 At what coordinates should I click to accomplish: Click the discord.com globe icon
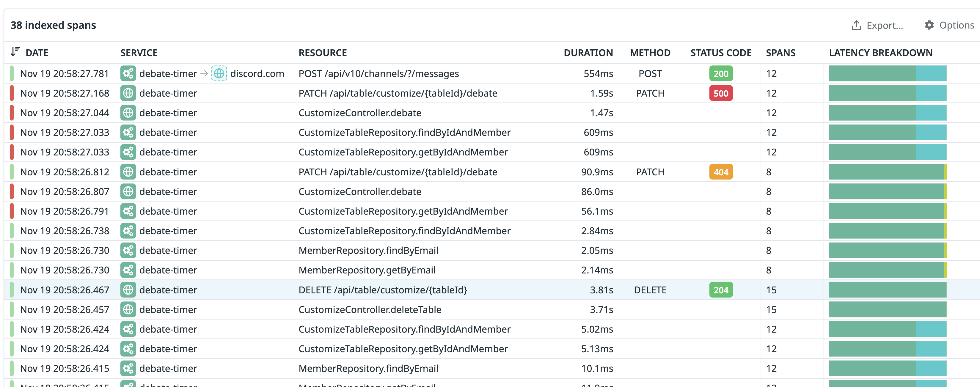point(219,73)
